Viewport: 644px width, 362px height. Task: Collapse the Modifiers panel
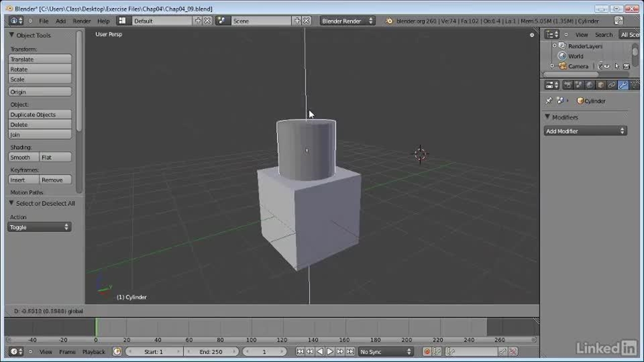pyautogui.click(x=548, y=117)
